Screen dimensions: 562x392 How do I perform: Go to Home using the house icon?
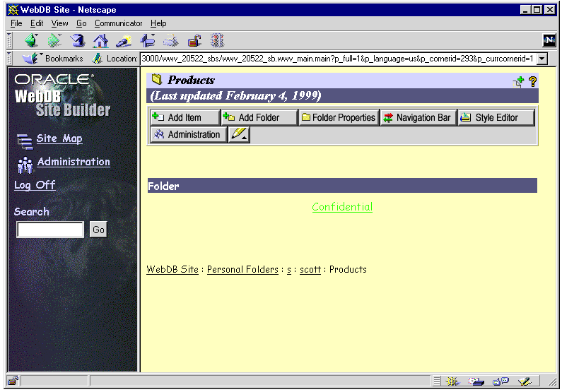(x=101, y=41)
